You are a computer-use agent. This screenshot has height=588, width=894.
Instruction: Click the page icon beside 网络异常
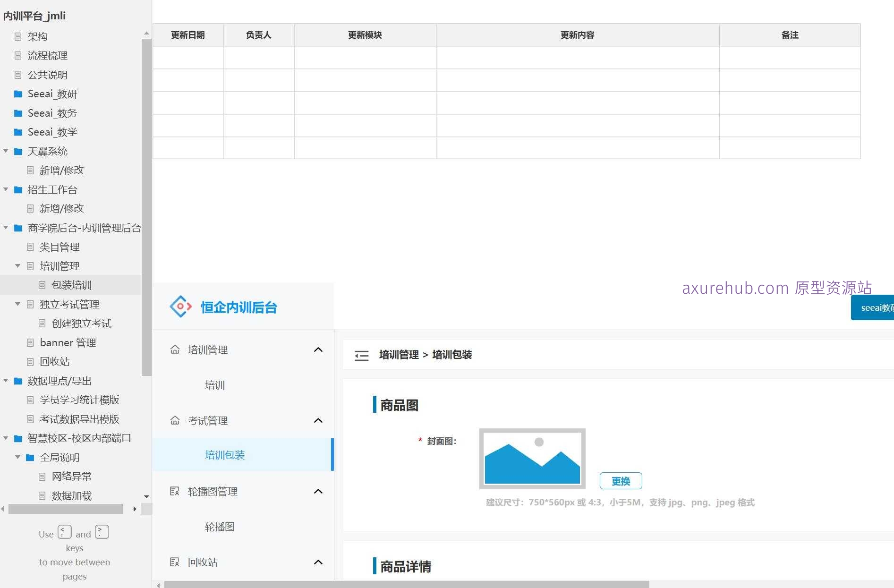pos(42,477)
